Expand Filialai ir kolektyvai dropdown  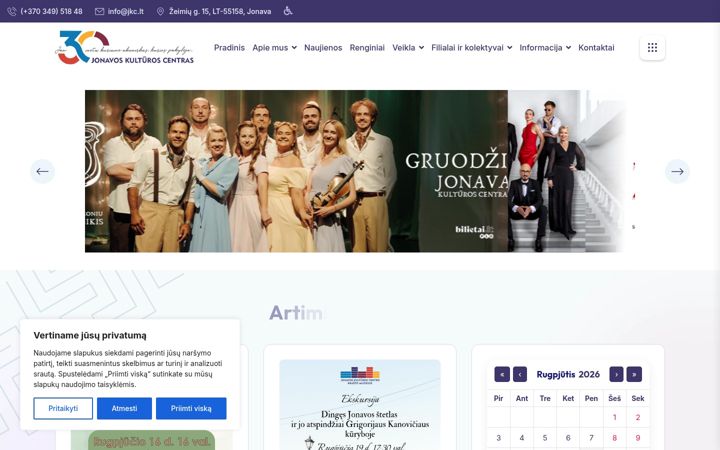tap(472, 48)
